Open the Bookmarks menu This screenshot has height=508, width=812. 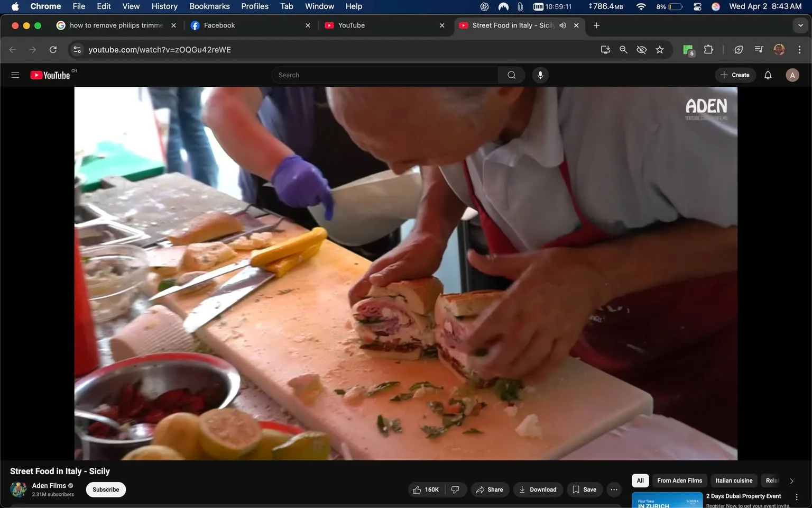(209, 6)
